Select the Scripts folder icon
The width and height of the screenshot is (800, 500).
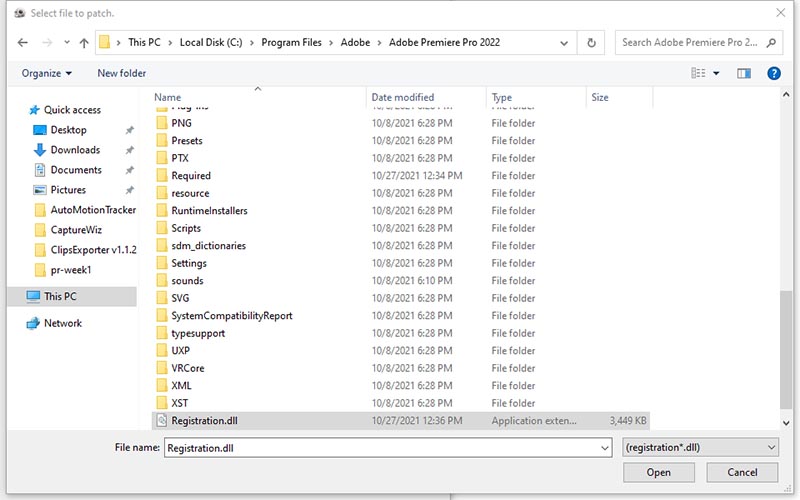(162, 228)
